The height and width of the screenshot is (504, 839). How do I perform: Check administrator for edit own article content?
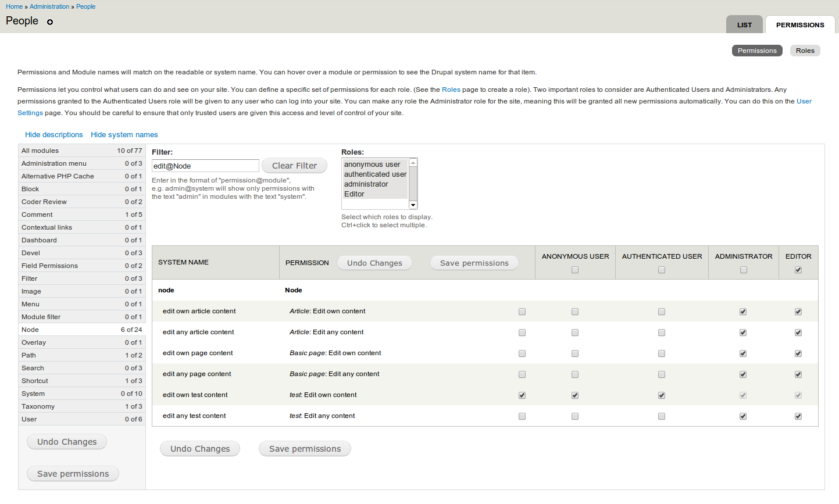[x=743, y=312]
